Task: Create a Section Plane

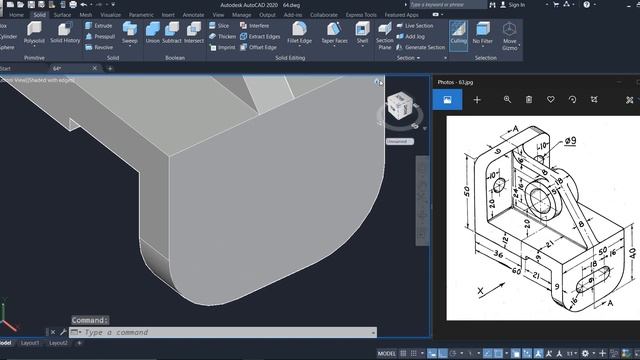Action: (384, 36)
